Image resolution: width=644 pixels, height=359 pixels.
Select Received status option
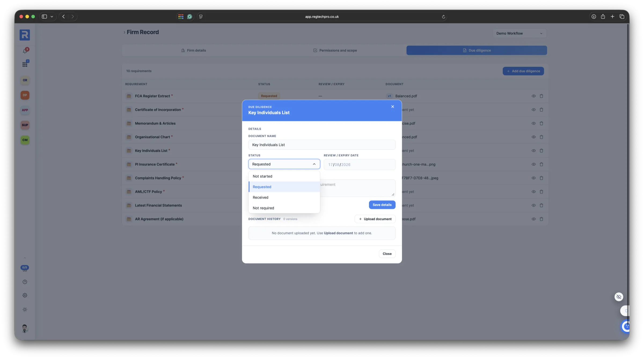284,197
